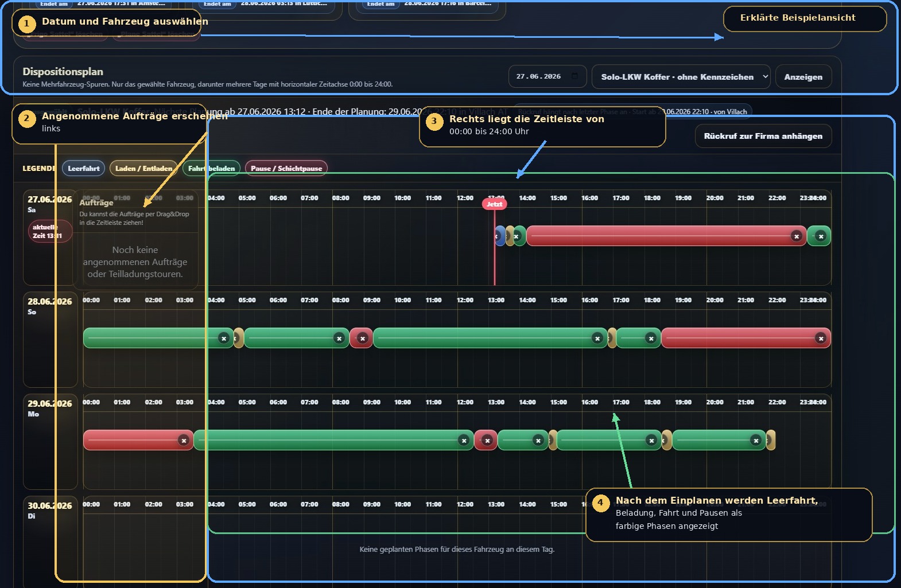Click the LEGENDE label
This screenshot has width=901, height=588.
click(x=39, y=168)
